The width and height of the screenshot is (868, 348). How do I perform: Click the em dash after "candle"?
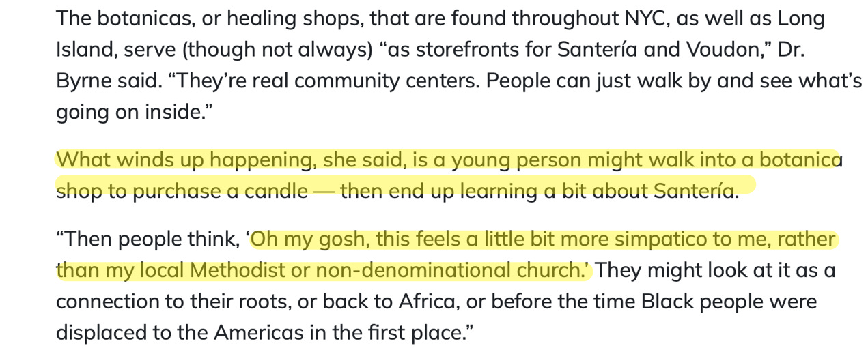tap(324, 191)
